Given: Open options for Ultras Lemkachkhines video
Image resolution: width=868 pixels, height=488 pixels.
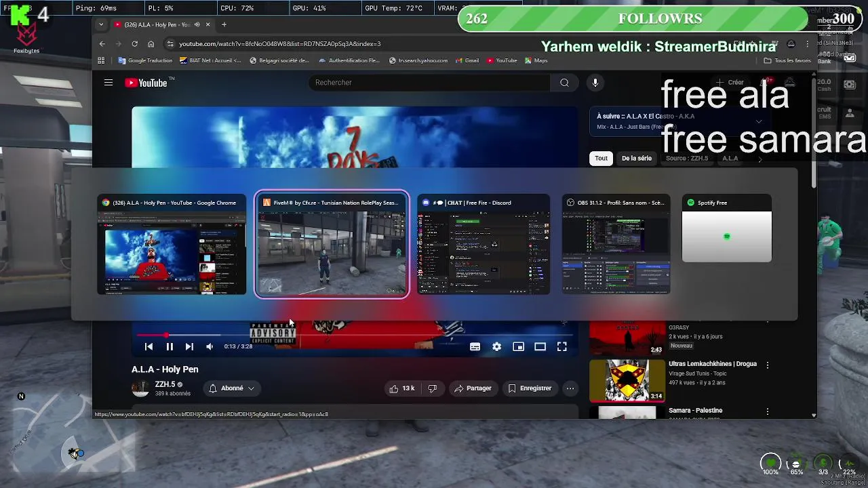Looking at the screenshot, I should [x=767, y=365].
